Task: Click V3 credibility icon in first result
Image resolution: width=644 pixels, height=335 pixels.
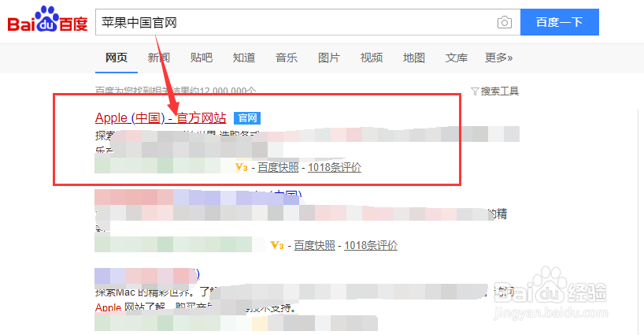Action: (x=242, y=167)
